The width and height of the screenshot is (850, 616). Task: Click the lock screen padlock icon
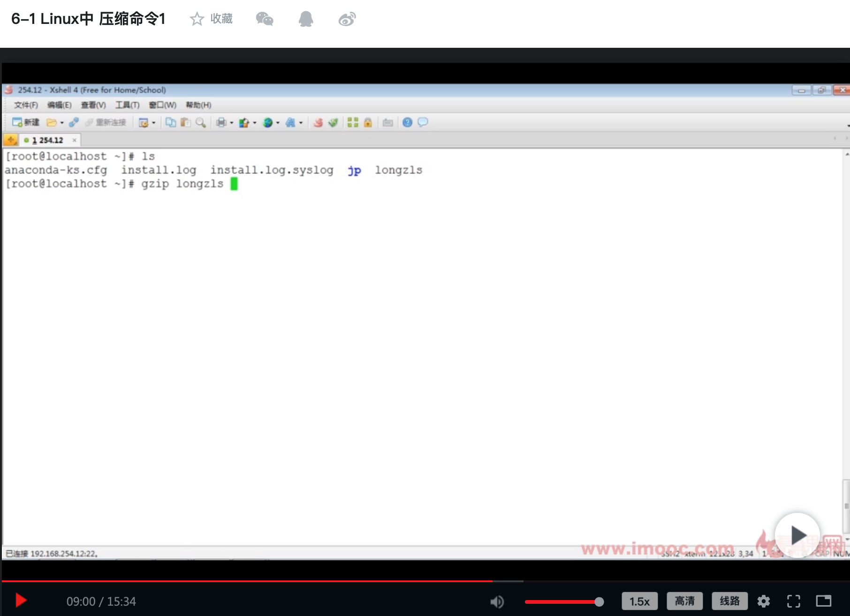pos(368,122)
